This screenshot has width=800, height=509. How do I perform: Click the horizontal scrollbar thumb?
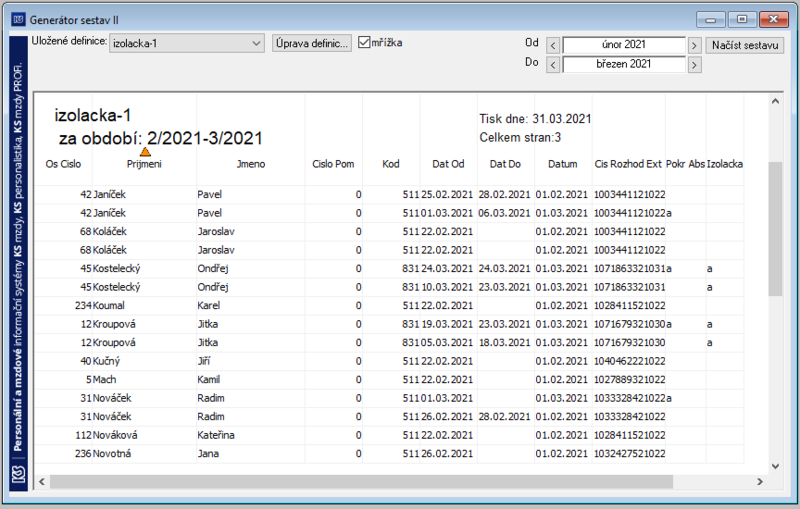point(361,481)
